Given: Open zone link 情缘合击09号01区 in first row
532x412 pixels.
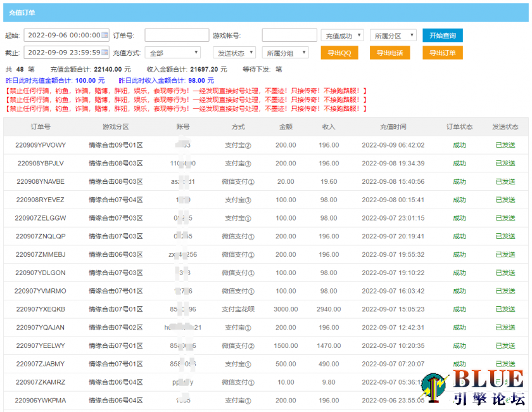Looking at the screenshot, I should pos(117,145).
